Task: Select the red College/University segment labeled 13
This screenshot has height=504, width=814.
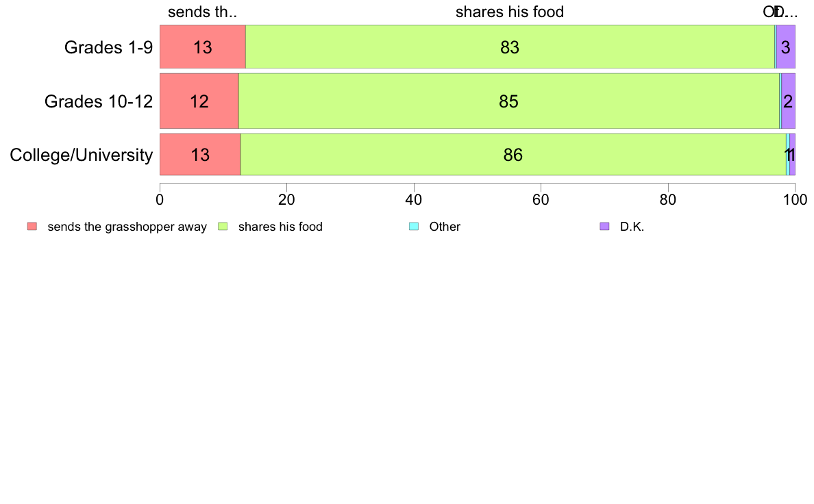Action: 200,155
